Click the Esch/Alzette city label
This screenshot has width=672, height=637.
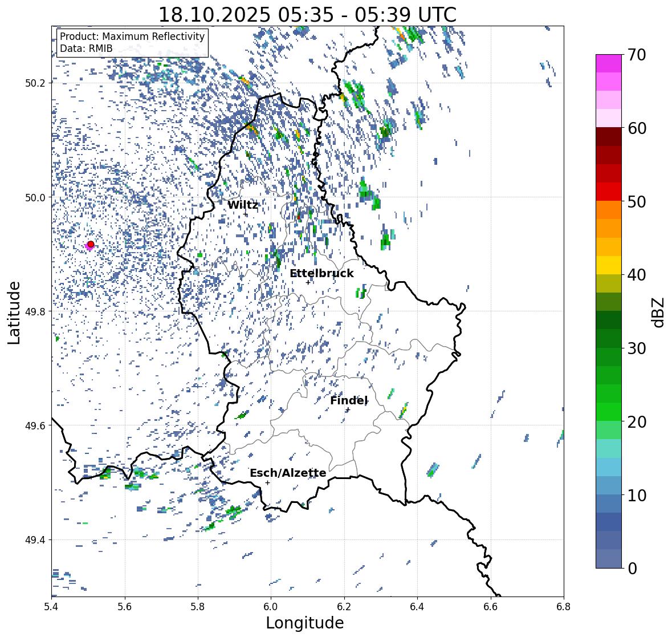coord(288,473)
